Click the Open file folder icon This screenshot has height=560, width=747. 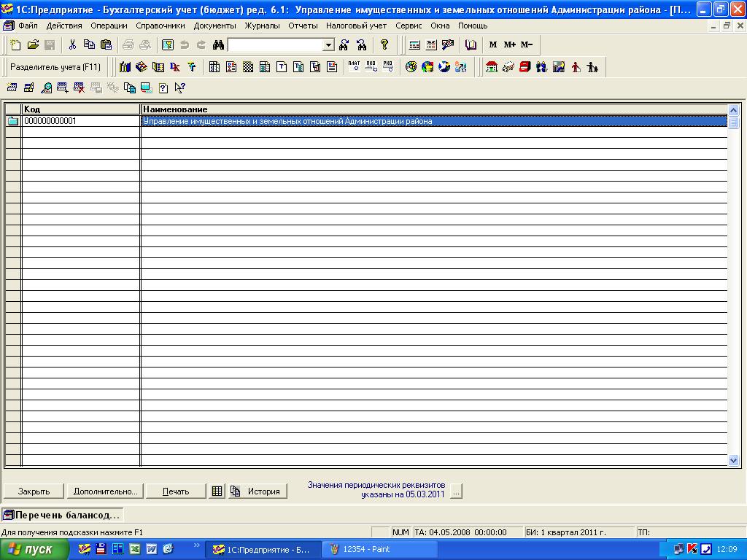point(33,44)
